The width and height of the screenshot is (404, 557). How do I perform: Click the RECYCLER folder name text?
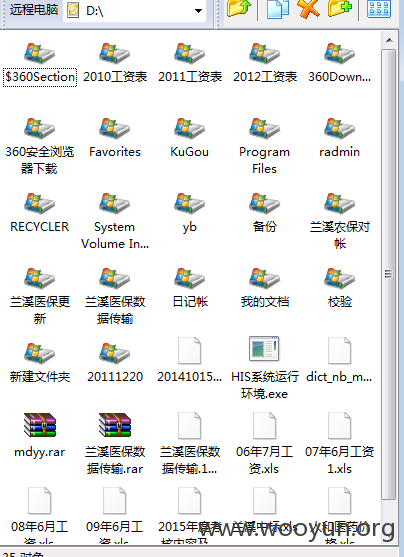[39, 227]
